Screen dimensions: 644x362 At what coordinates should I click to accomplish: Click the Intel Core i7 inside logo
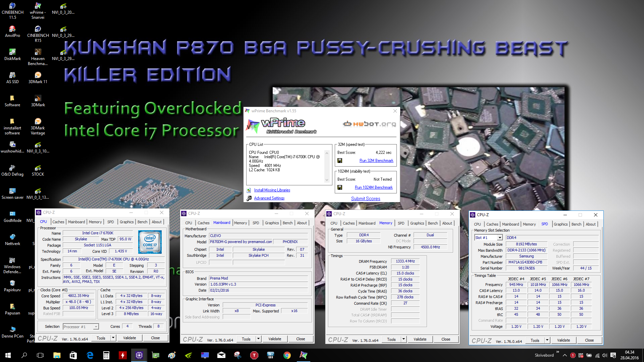pos(150,242)
